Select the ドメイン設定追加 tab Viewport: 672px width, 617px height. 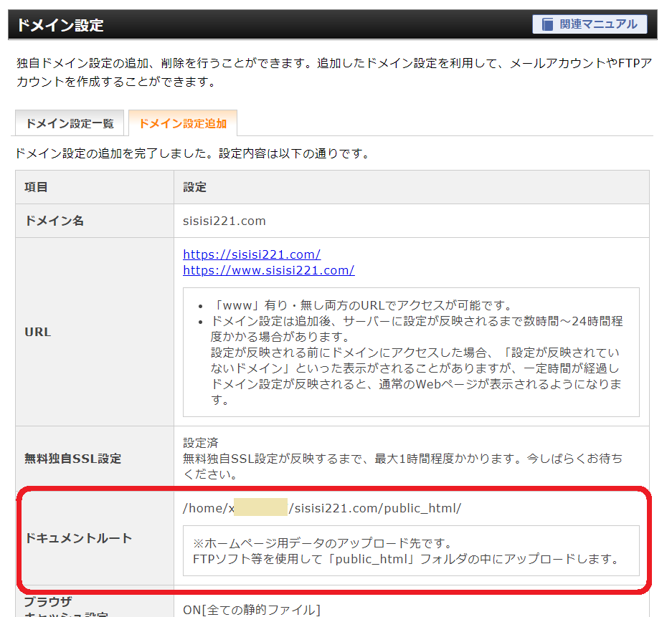(x=183, y=123)
